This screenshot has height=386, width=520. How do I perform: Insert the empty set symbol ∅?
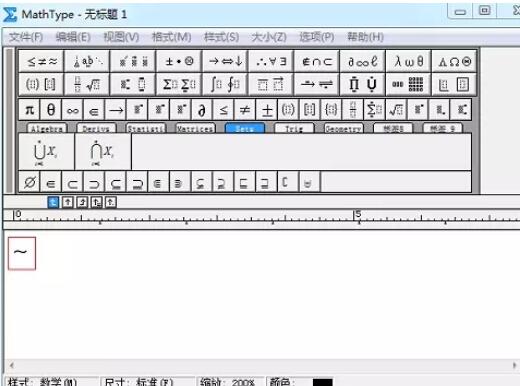pos(29,182)
